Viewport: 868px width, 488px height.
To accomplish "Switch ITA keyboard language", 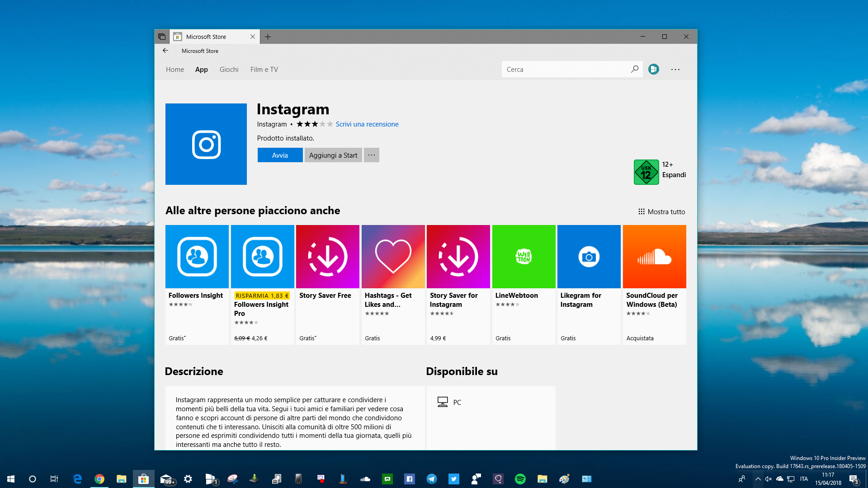I will coord(804,479).
